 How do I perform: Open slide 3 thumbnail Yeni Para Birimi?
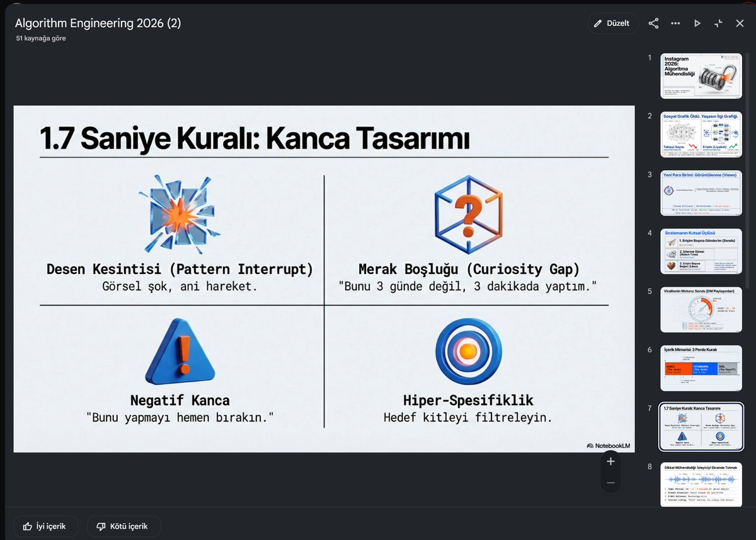(x=701, y=193)
